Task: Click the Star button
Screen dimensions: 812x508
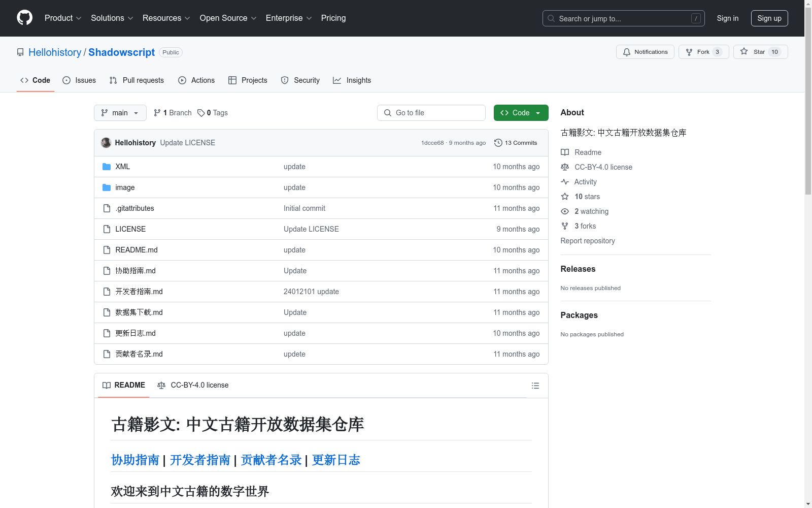Action: (x=760, y=52)
